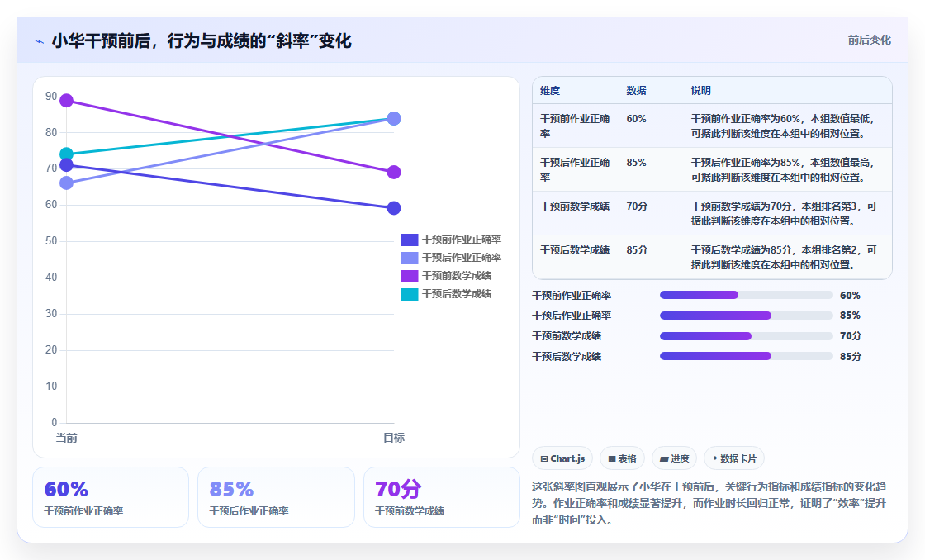The image size is (925, 560).
Task: Click the lightning icon beside the title
Action: pyautogui.click(x=40, y=41)
